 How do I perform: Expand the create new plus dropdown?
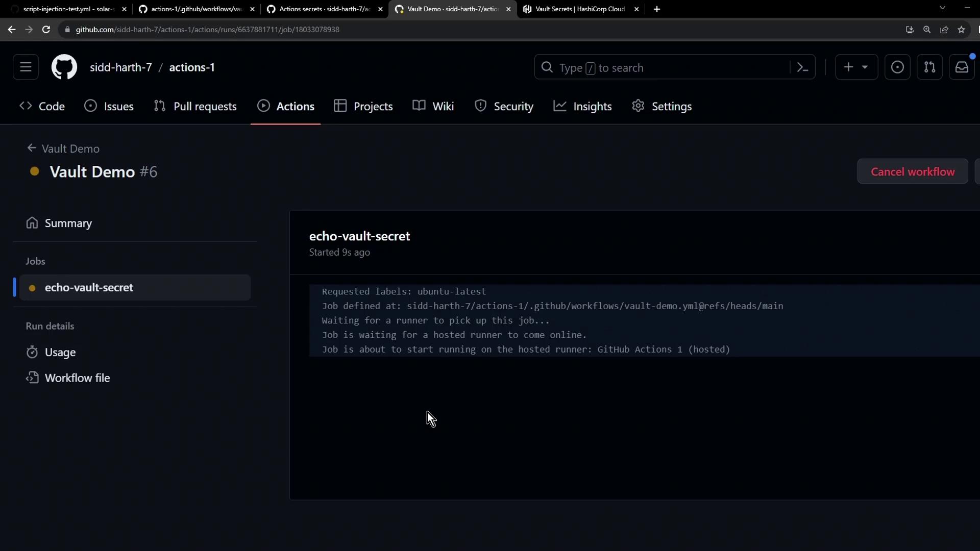coord(856,67)
